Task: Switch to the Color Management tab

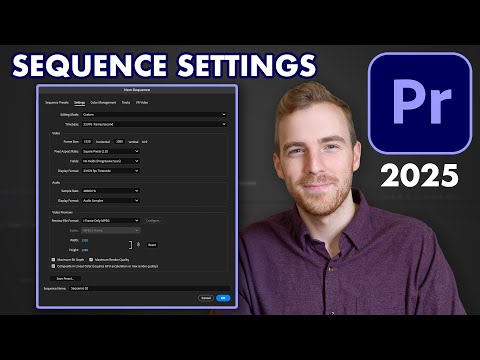Action: click(103, 103)
